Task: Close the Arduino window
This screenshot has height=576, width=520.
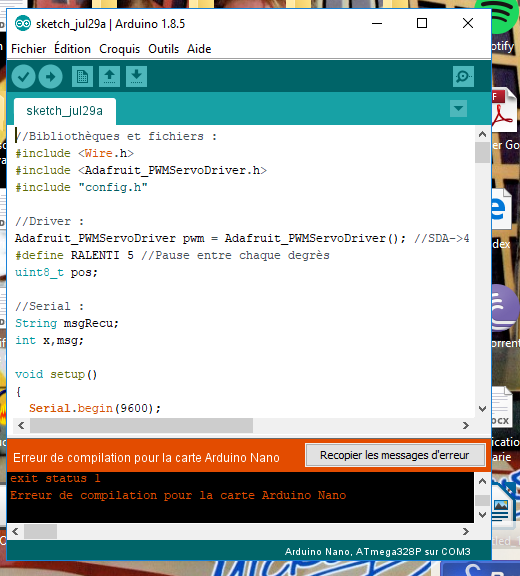Action: tap(468, 24)
